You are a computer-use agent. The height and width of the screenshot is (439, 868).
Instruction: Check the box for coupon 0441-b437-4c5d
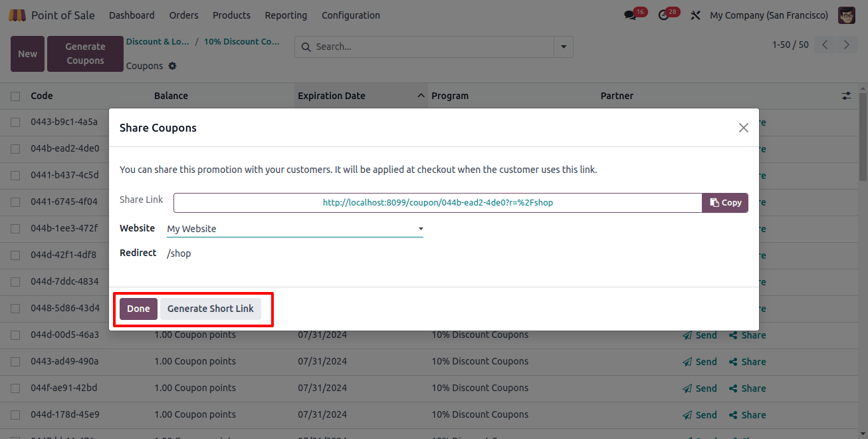click(x=15, y=176)
